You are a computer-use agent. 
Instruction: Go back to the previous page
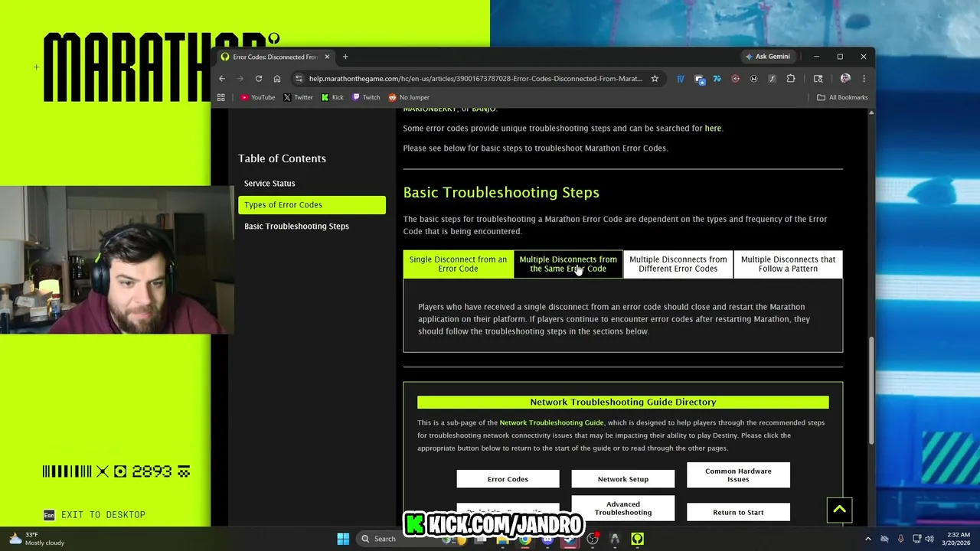coord(222,78)
